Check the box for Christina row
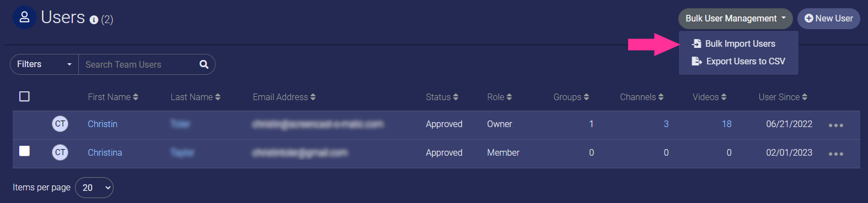The height and width of the screenshot is (203, 868). (24, 151)
